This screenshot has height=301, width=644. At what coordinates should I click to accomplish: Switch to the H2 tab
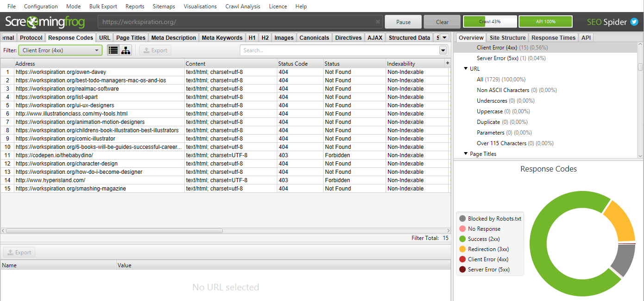coord(265,38)
